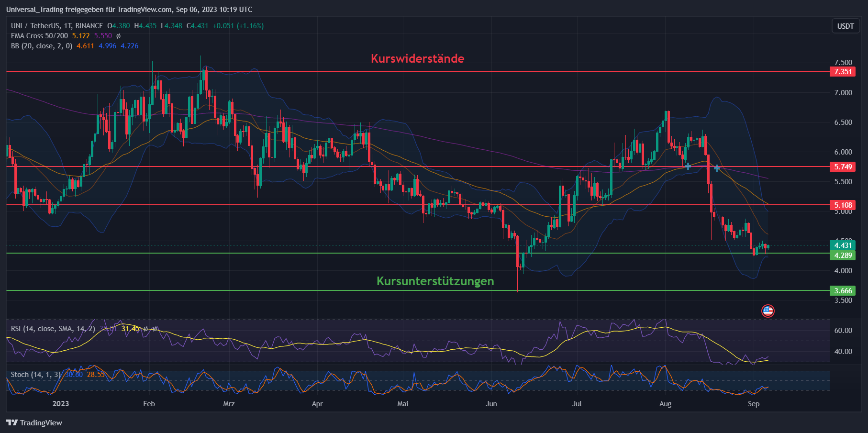This screenshot has width=868, height=433.
Task: Select the 7.351 resistance price label
Action: coord(843,72)
